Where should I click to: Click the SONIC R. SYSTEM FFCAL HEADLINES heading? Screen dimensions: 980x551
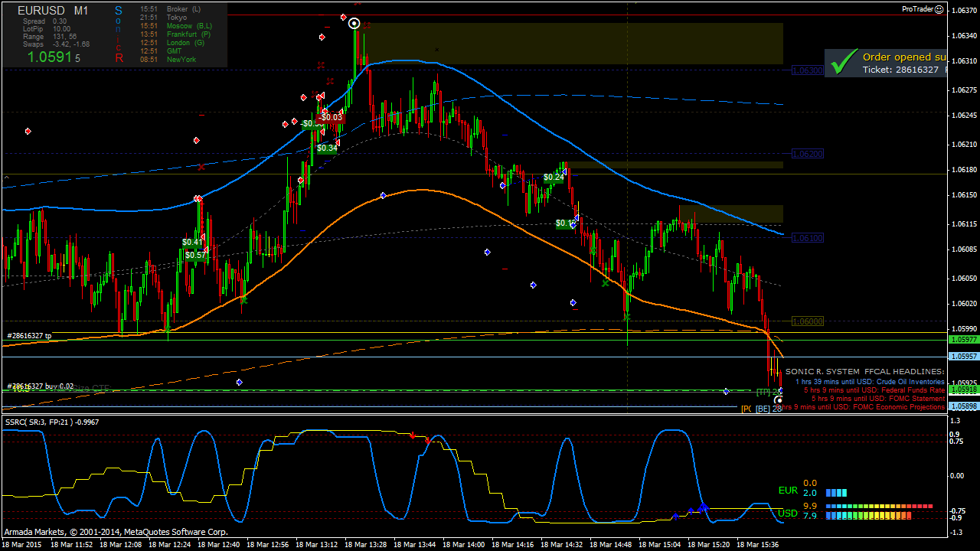tap(865, 371)
